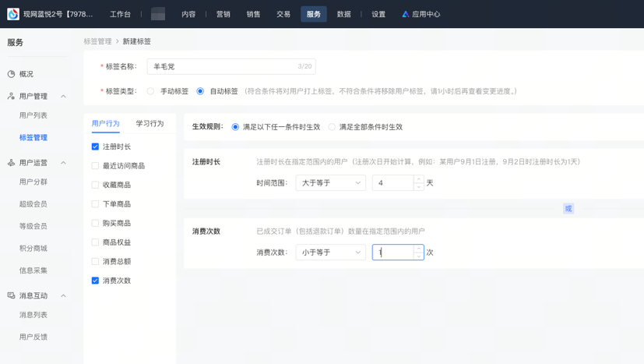Check the 最近访问商品 checkbox
This screenshot has width=644, height=364.
tap(95, 166)
